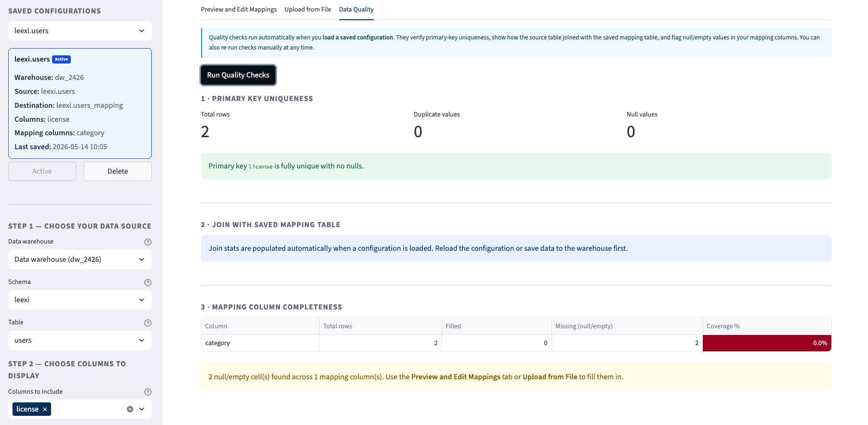
Task: Open help icon for Data warehouse
Action: [148, 242]
